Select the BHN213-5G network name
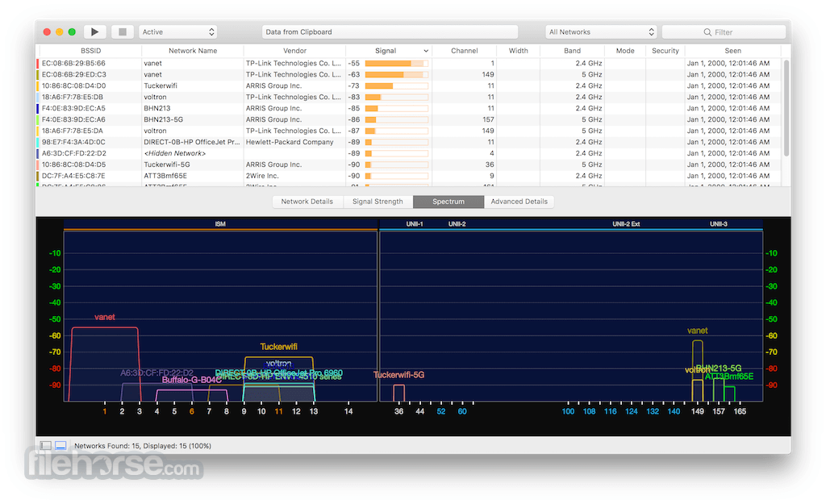 163,119
